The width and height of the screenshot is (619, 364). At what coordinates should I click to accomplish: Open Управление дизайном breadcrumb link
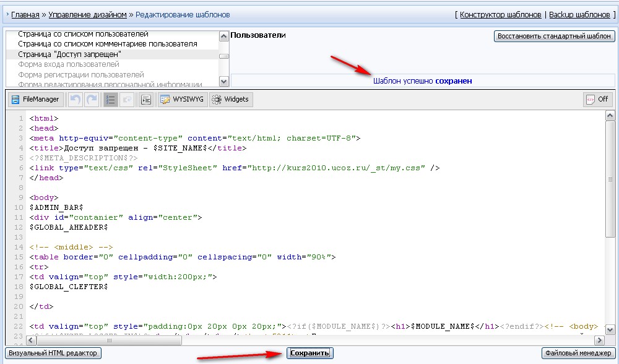tap(88, 15)
